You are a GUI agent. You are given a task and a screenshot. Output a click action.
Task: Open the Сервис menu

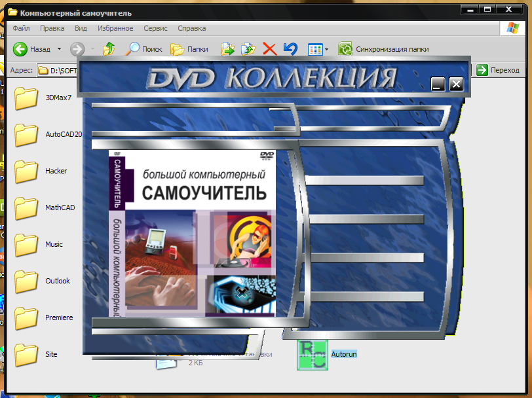point(155,29)
